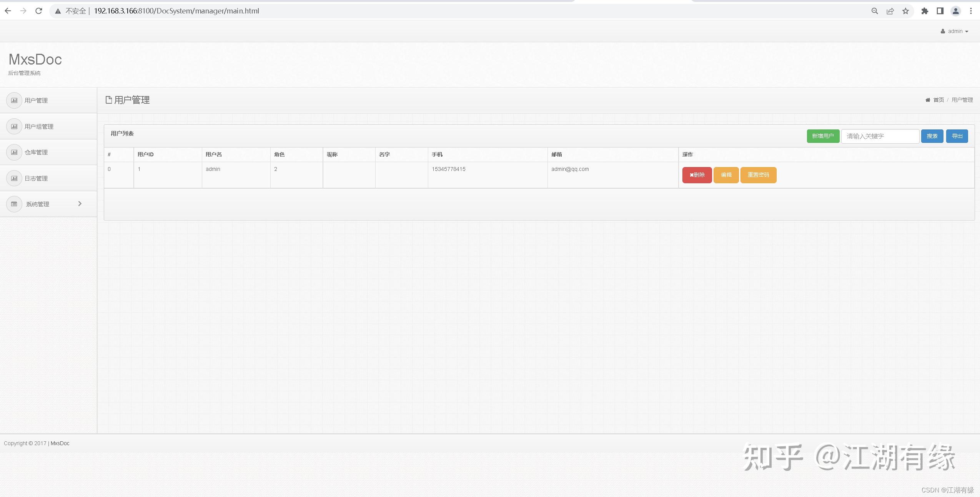
Task: Click the 日志管理 sidebar icon
Action: coord(14,178)
